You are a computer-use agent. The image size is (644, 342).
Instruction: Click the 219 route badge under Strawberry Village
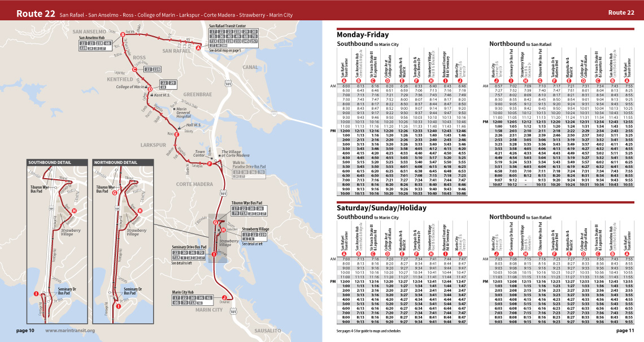point(263,235)
